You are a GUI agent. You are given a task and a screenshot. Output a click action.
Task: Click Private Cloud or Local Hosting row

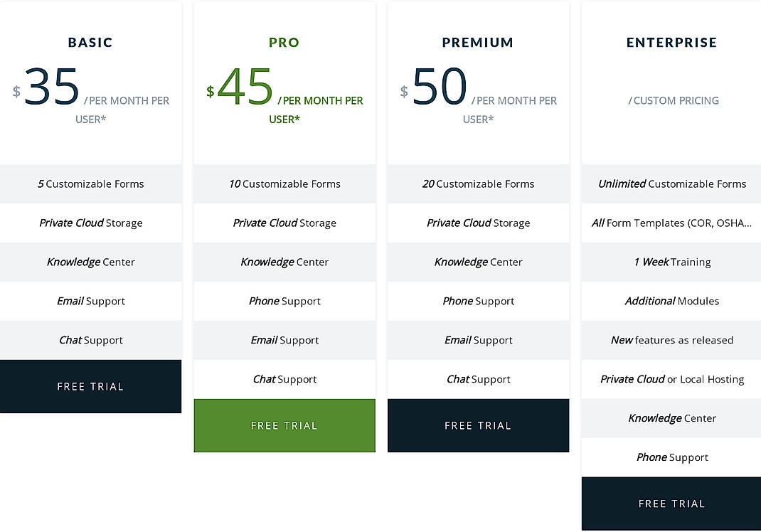click(671, 379)
